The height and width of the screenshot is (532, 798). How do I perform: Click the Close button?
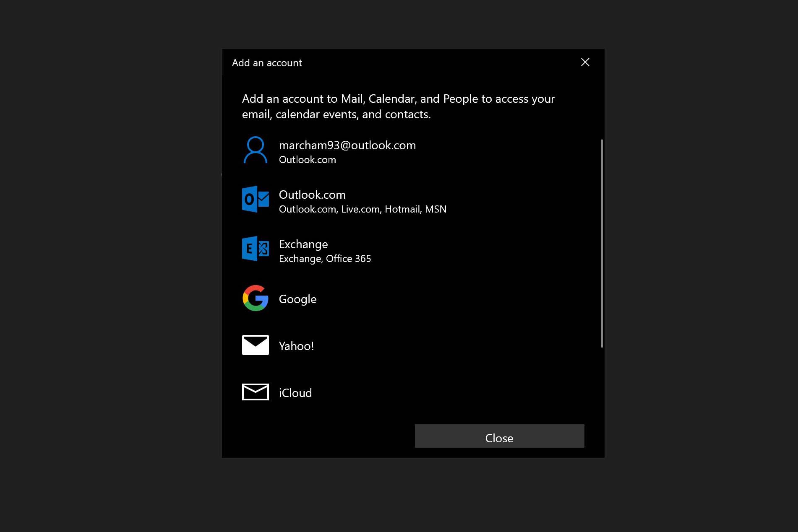click(499, 436)
